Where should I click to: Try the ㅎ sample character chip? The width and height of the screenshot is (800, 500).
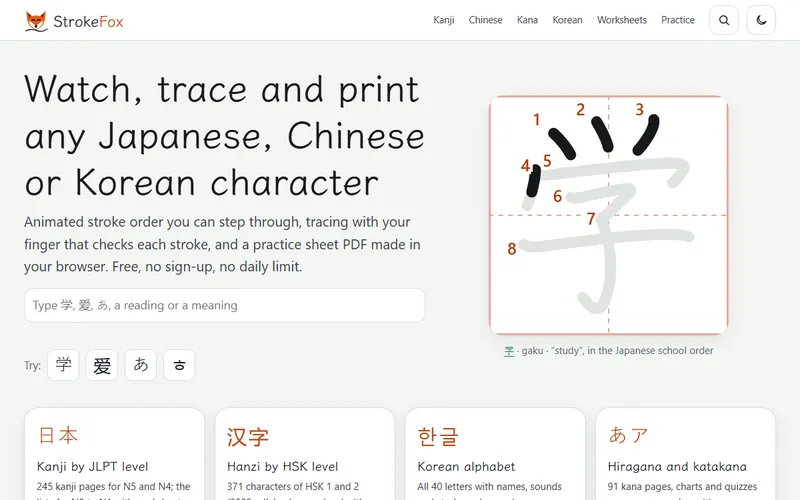coord(179,365)
